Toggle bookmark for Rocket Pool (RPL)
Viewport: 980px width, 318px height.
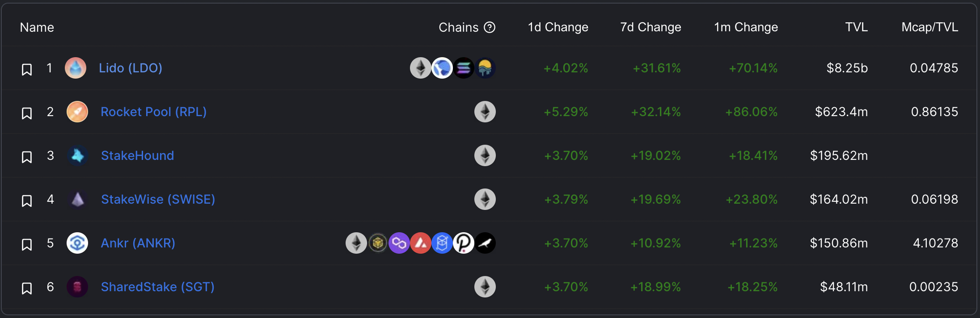[x=27, y=113]
